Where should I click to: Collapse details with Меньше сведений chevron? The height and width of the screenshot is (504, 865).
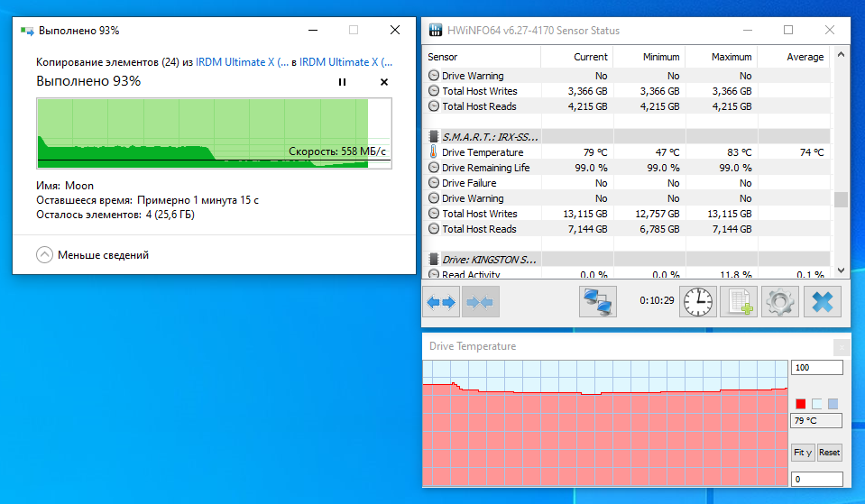(x=45, y=255)
